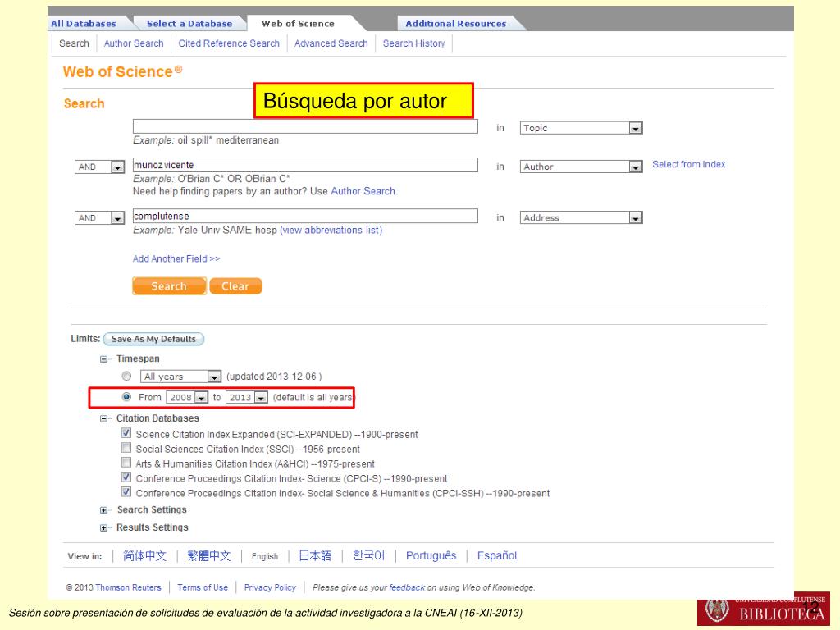The height and width of the screenshot is (630, 840).
Task: Check Arts & Humanities Citation Index checkbox
Action: point(126,463)
